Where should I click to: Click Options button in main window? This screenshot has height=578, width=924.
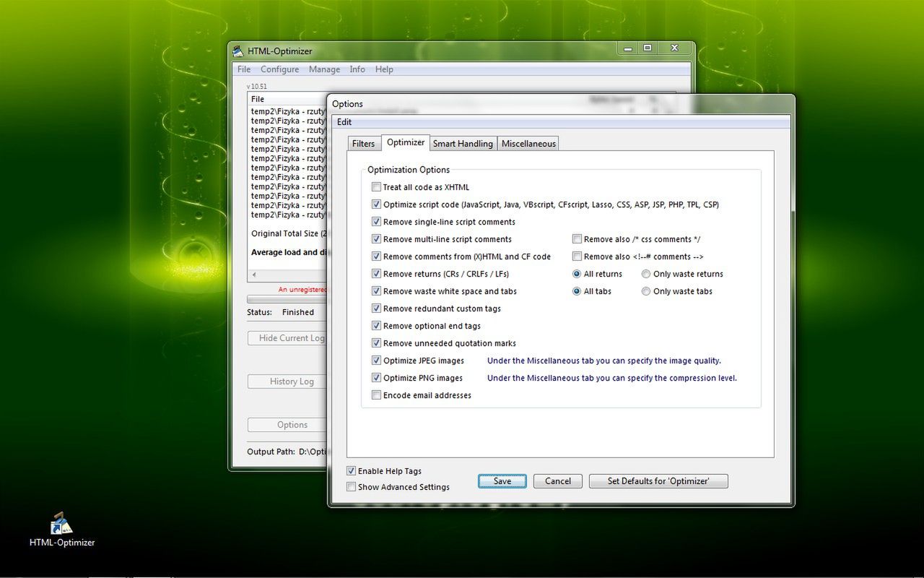click(x=287, y=425)
